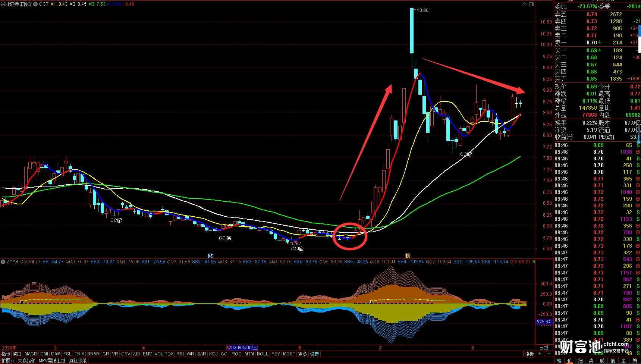Click the diamond icon at chart top-right
Screen dimensions: 641x364
coord(525,4)
